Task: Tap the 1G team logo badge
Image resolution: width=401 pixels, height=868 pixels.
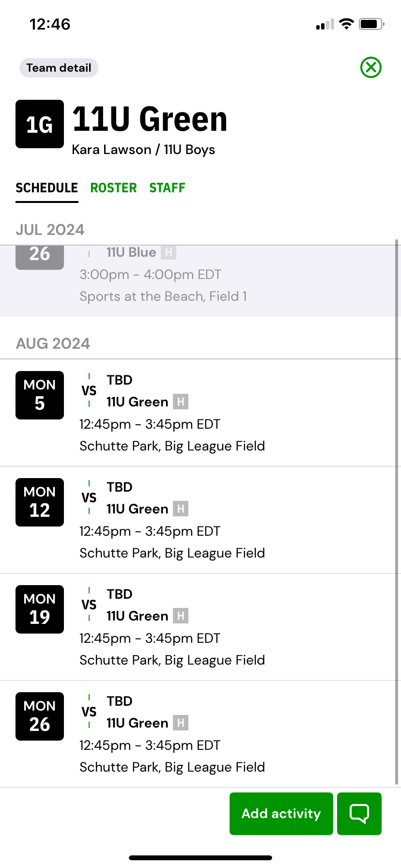Action: pos(40,124)
